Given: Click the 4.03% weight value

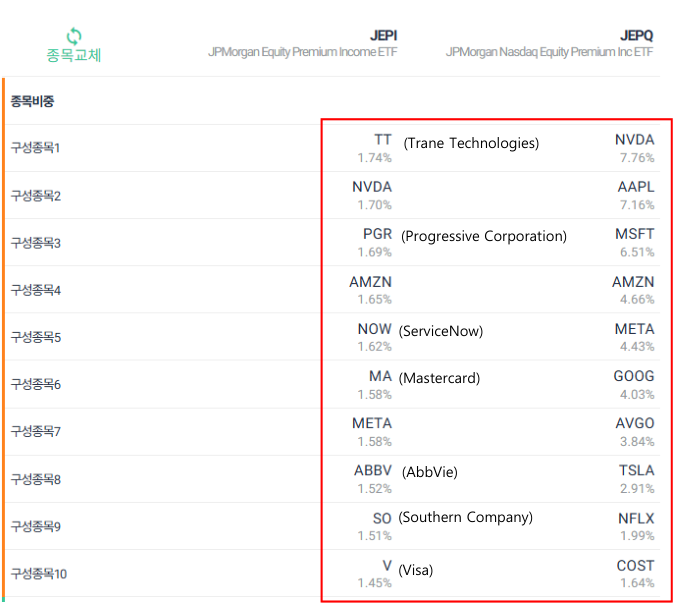Looking at the screenshot, I should pos(637,395).
